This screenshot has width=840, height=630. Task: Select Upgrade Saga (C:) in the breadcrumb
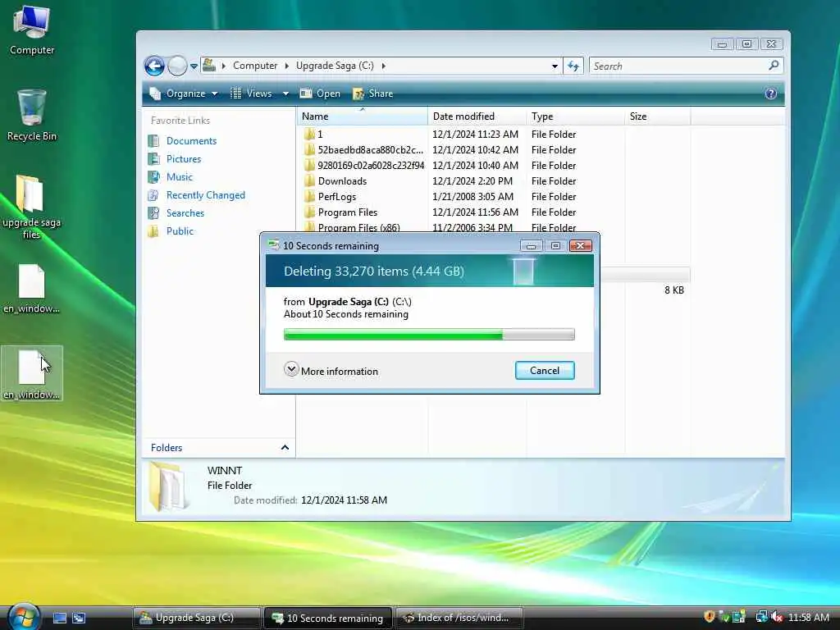[335, 66]
